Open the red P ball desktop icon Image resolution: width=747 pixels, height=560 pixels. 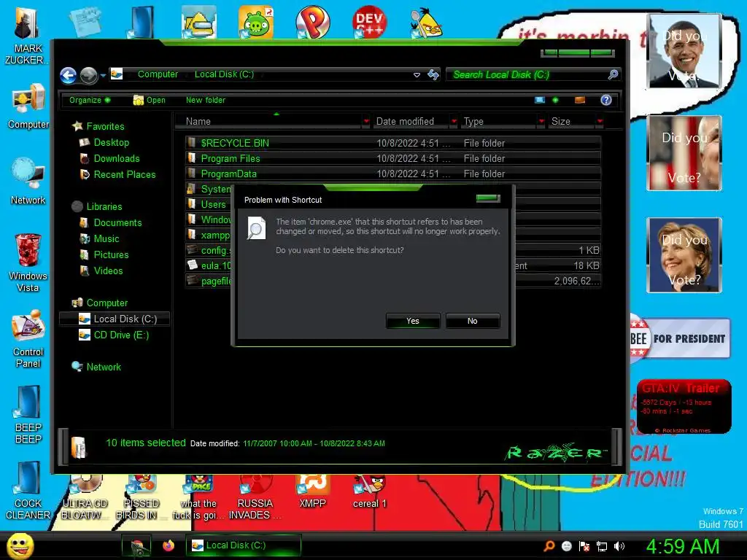click(x=312, y=22)
